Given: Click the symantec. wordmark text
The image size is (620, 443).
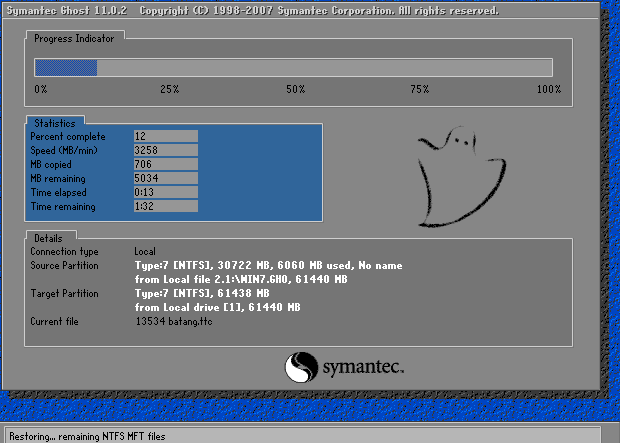Looking at the screenshot, I should [x=363, y=367].
